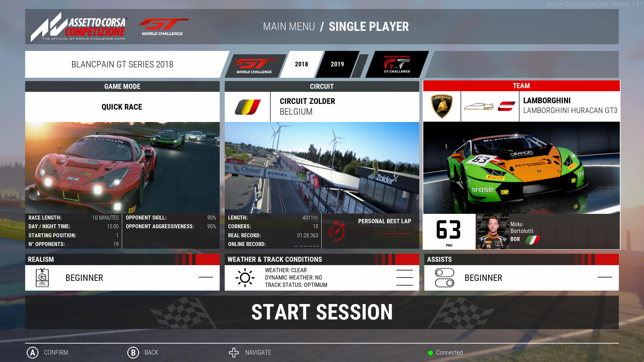Screen dimensions: 644x362
Task: Click the Personal Best Lap stopwatch icon
Action: click(337, 230)
